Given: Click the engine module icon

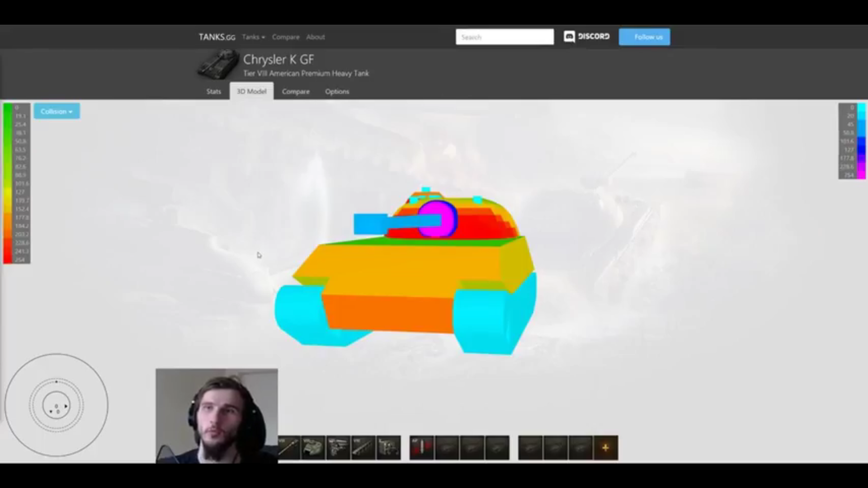Looking at the screenshot, I should click(x=338, y=447).
